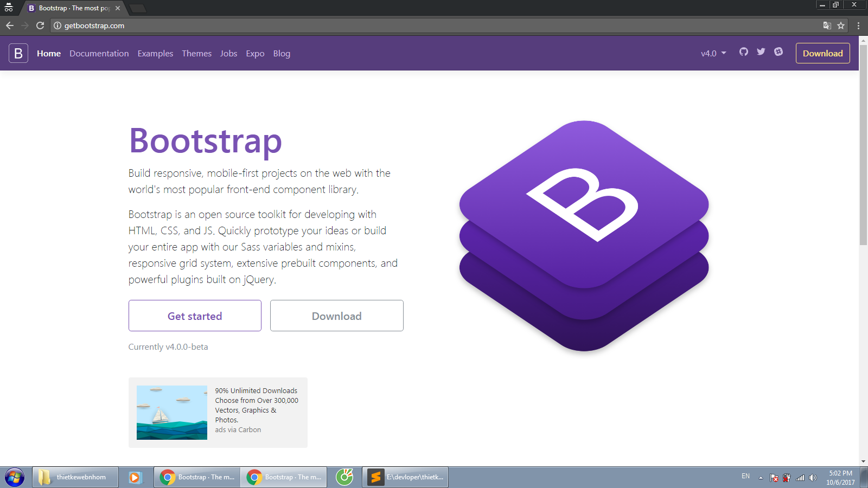Click the 90% Unlimited Downloads ad text
The image size is (868, 488).
pyautogui.click(x=257, y=405)
